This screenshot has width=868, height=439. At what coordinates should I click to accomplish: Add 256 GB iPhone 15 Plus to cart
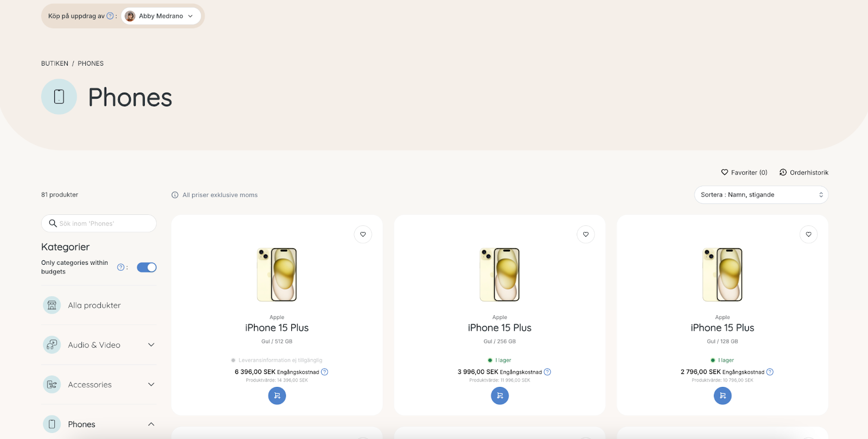click(x=500, y=396)
